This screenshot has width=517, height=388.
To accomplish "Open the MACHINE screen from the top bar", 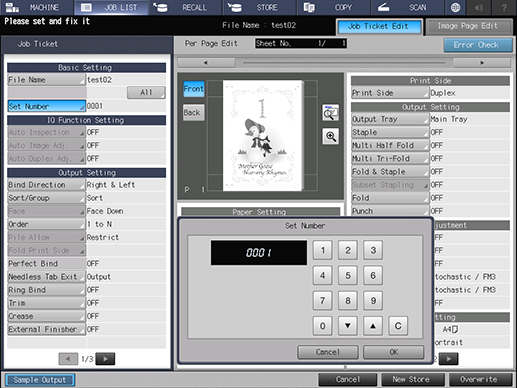I will (37, 7).
